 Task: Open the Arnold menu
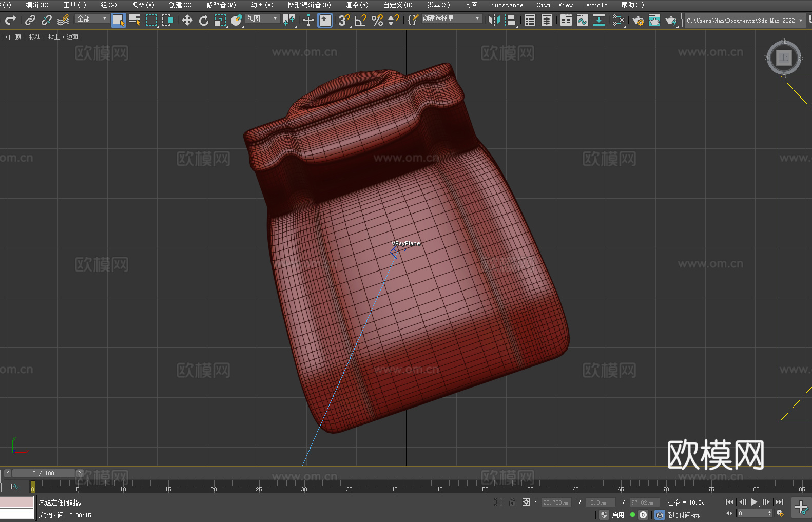point(597,5)
